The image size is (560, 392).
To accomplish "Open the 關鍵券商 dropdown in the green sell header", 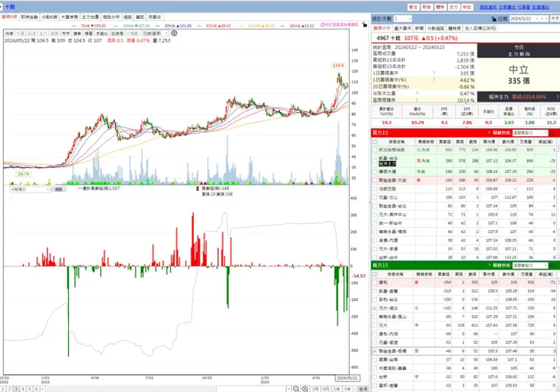I will click(530, 266).
